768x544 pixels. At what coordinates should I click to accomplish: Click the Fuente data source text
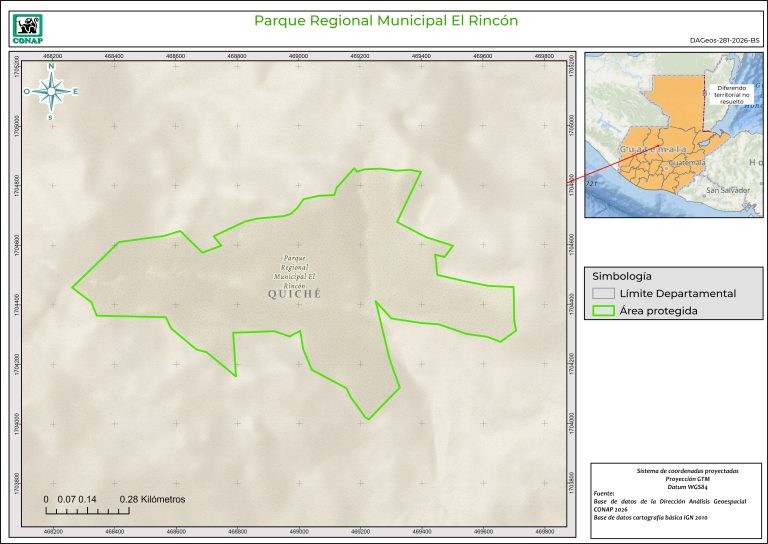click(x=674, y=506)
